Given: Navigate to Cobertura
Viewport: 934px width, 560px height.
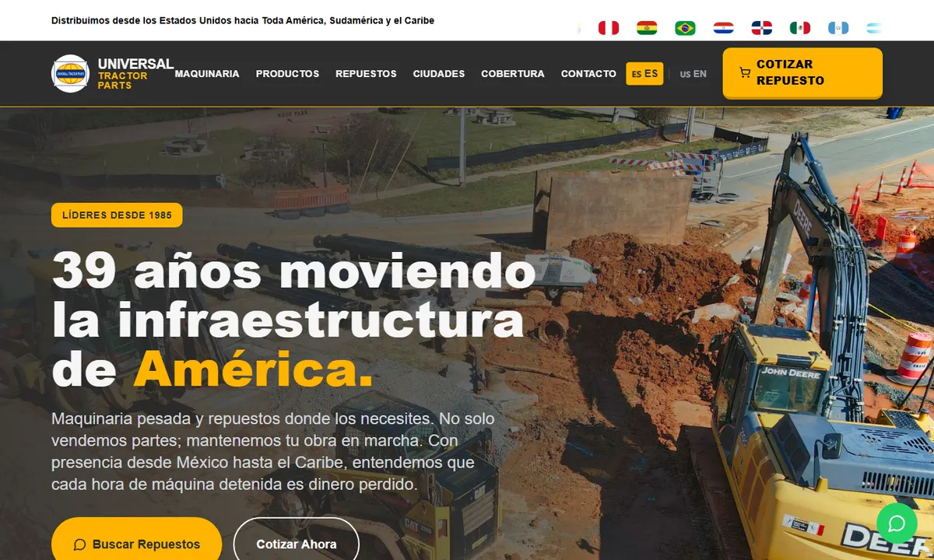Looking at the screenshot, I should click(513, 74).
